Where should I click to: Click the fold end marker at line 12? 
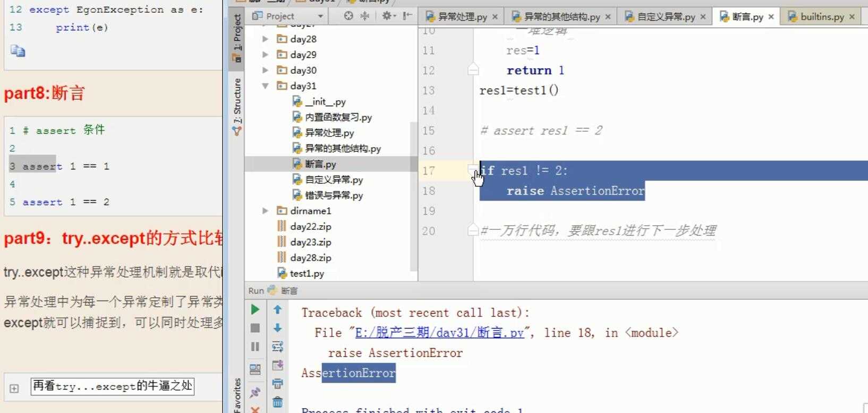tap(473, 70)
